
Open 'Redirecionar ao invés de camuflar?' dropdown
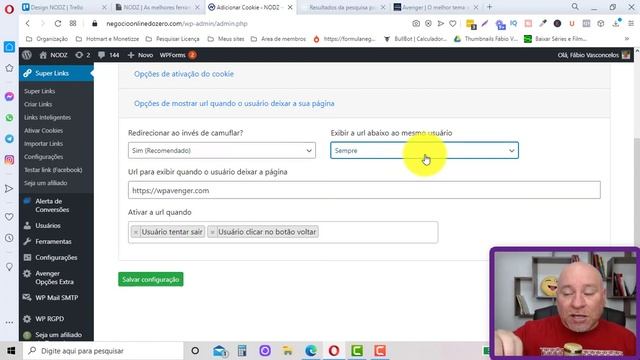click(222, 151)
